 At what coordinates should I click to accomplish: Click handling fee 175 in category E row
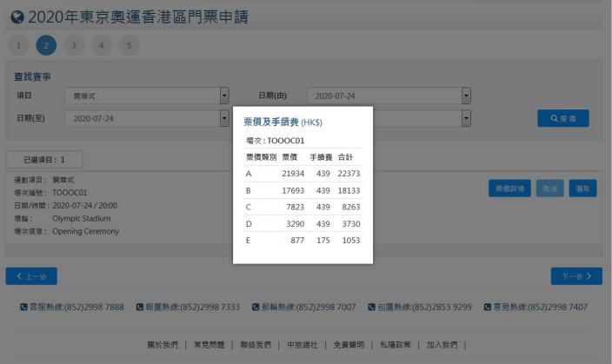click(x=323, y=241)
